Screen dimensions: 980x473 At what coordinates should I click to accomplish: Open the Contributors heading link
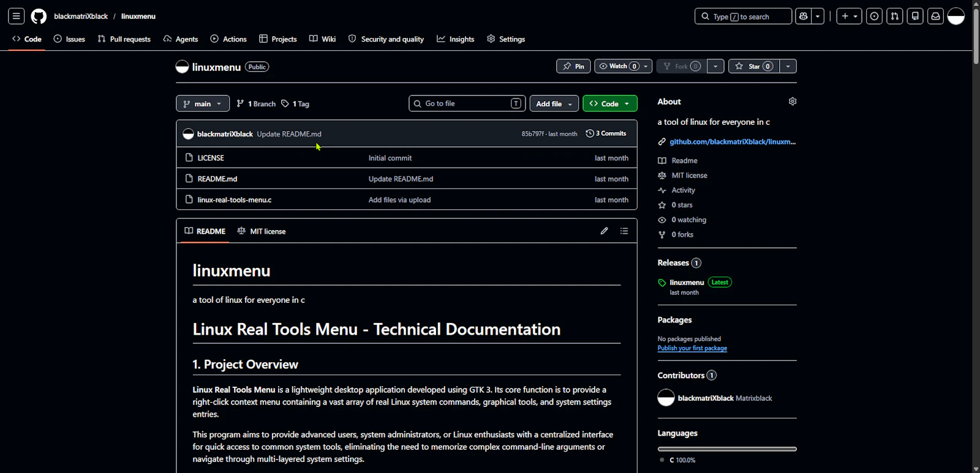tap(687, 375)
